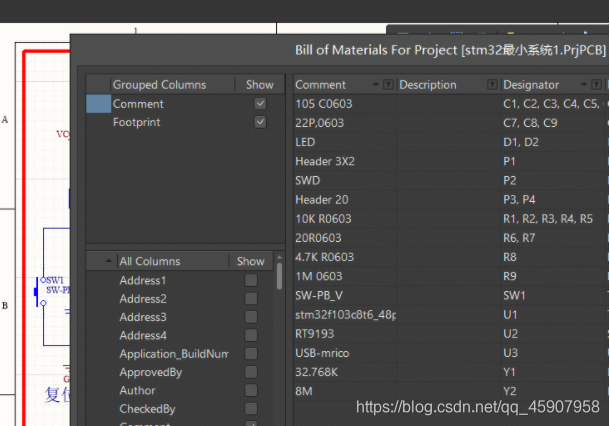
Task: Sort by the Designator column arrow
Action: tap(584, 84)
